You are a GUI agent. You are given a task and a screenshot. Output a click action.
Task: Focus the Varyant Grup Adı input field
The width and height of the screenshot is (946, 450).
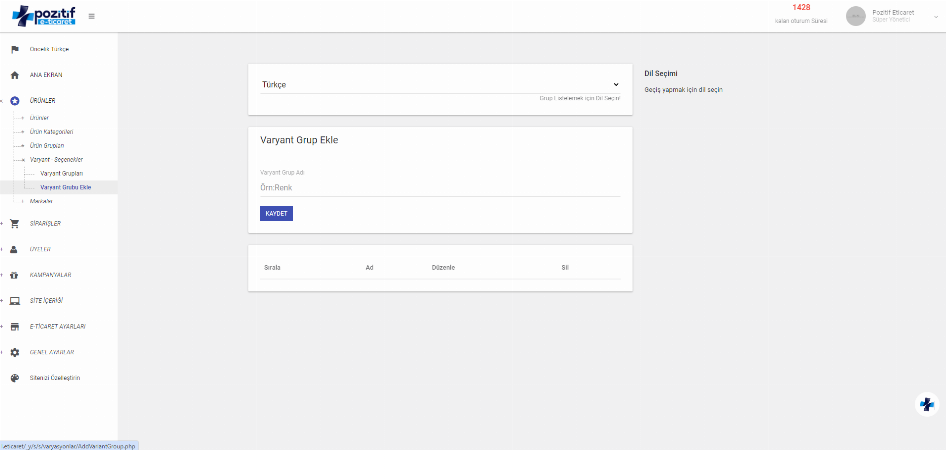pos(440,188)
